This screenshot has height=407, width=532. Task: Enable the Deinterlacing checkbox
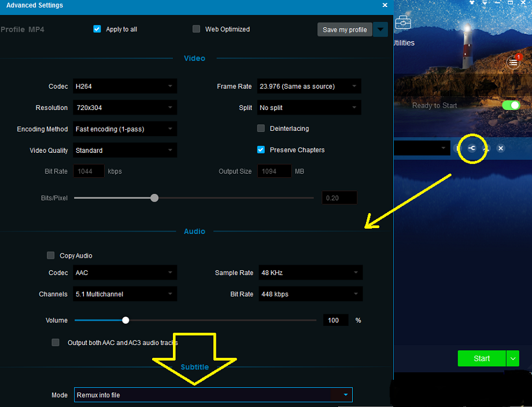coord(261,129)
